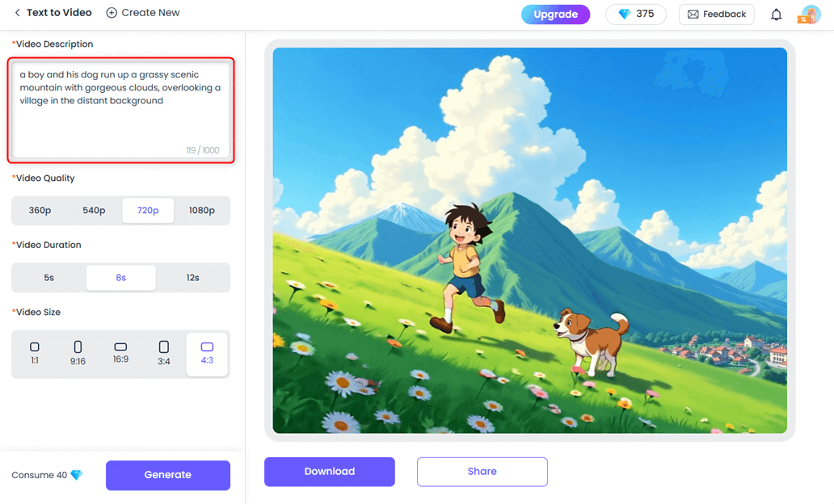Choose the 540p quality option
Viewport: 834px width, 504px height.
pos(94,211)
